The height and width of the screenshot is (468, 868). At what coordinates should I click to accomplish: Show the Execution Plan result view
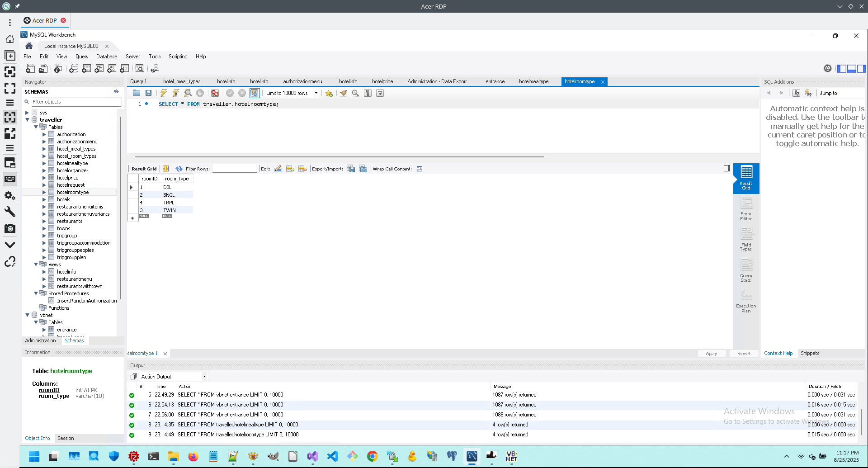[x=746, y=301]
